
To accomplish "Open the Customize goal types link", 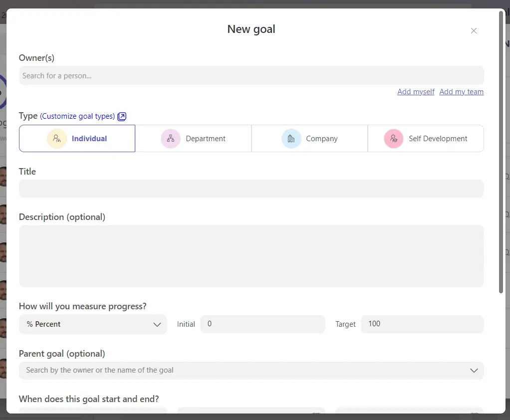I will [x=77, y=116].
